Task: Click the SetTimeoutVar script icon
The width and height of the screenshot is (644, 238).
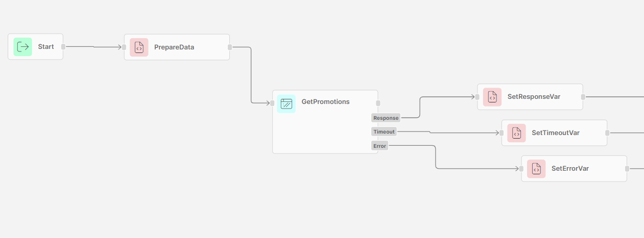Action: coord(516,133)
